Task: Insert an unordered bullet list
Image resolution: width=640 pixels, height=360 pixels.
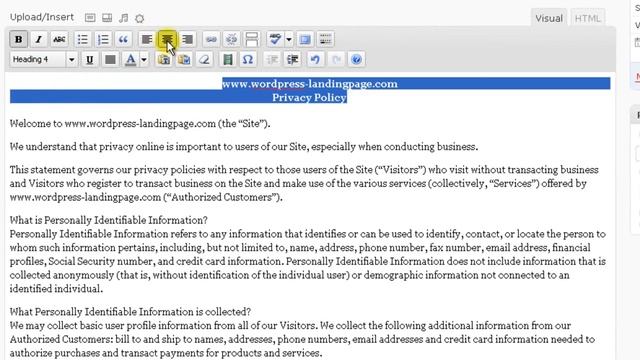Action: 82,40
